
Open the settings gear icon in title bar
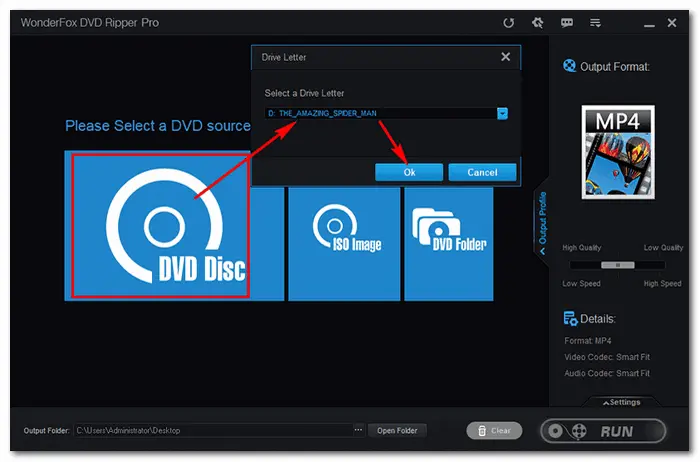538,22
